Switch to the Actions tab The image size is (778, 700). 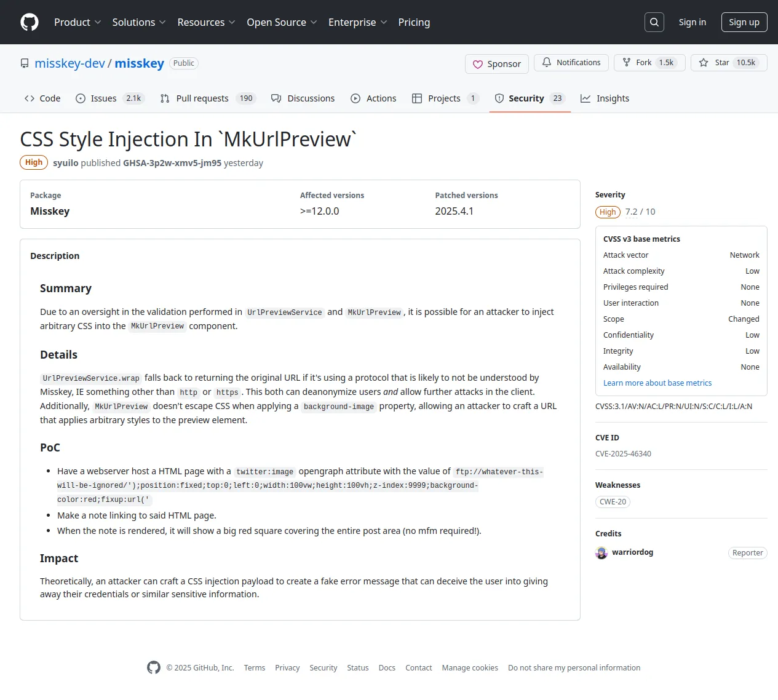[373, 98]
